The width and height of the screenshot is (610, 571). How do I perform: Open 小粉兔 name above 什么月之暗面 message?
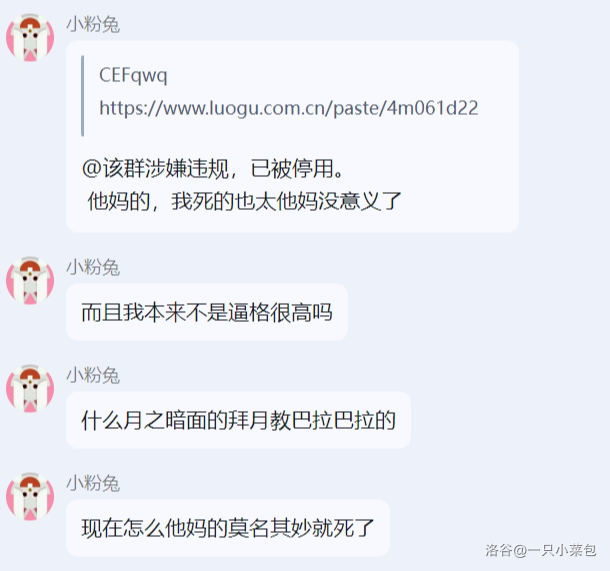click(x=93, y=375)
